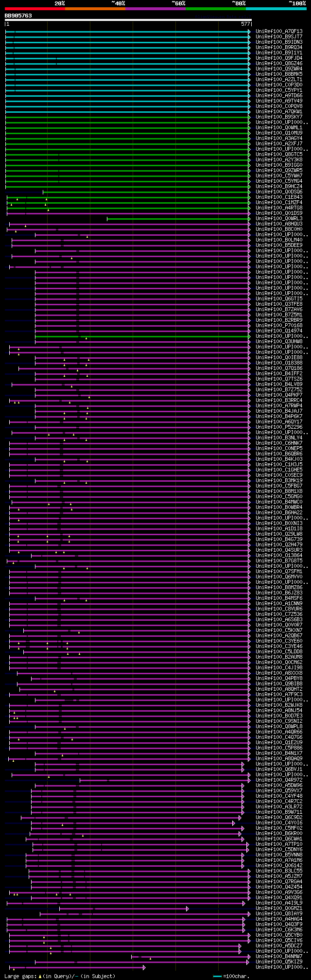Select hit label UniRef100_Q9FJD4

tap(279, 58)
